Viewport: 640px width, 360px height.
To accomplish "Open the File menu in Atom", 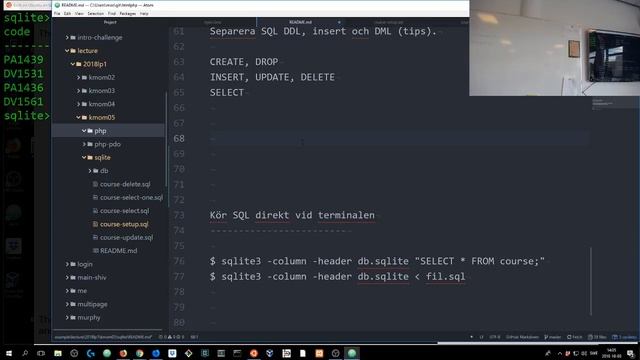I will (x=57, y=13).
